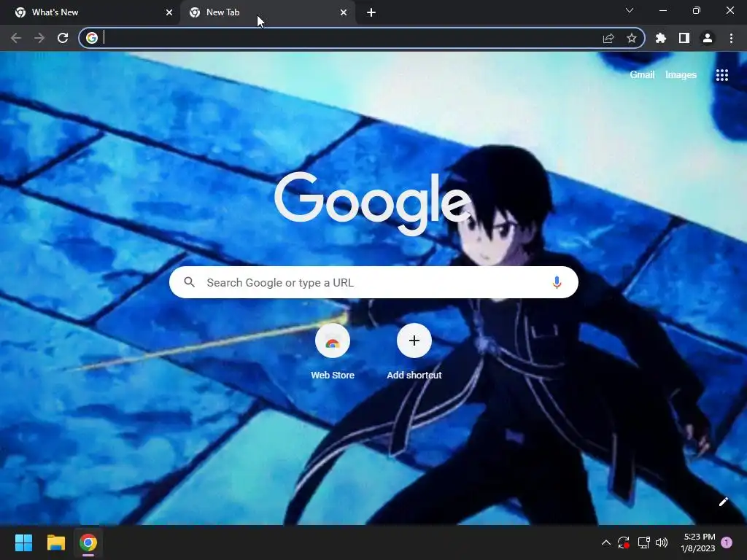
Task: Open the Extensions puzzle icon
Action: [661, 38]
